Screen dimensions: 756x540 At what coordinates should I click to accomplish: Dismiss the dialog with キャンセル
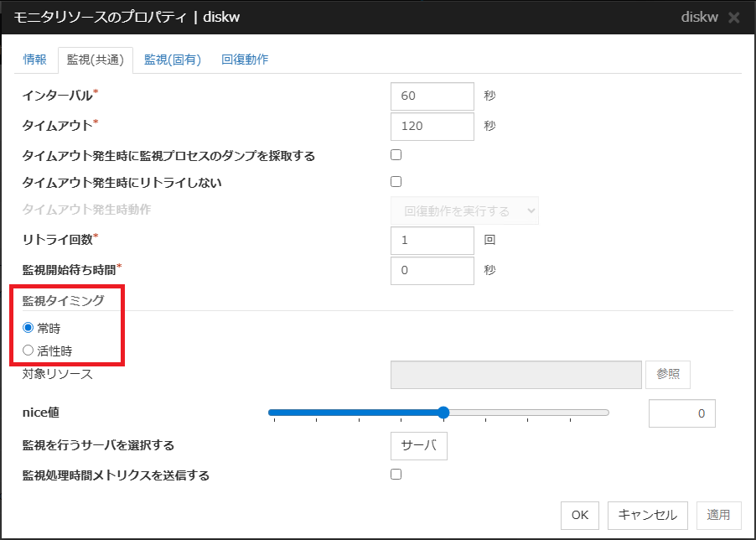[647, 516]
